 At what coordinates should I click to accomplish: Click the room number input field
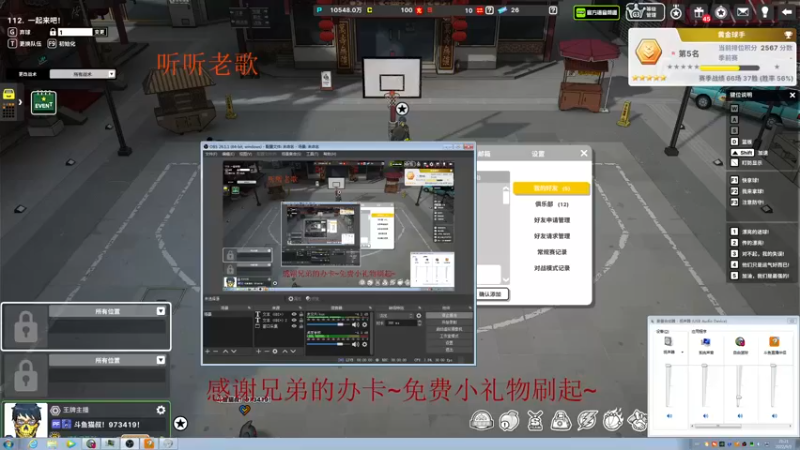click(75, 32)
